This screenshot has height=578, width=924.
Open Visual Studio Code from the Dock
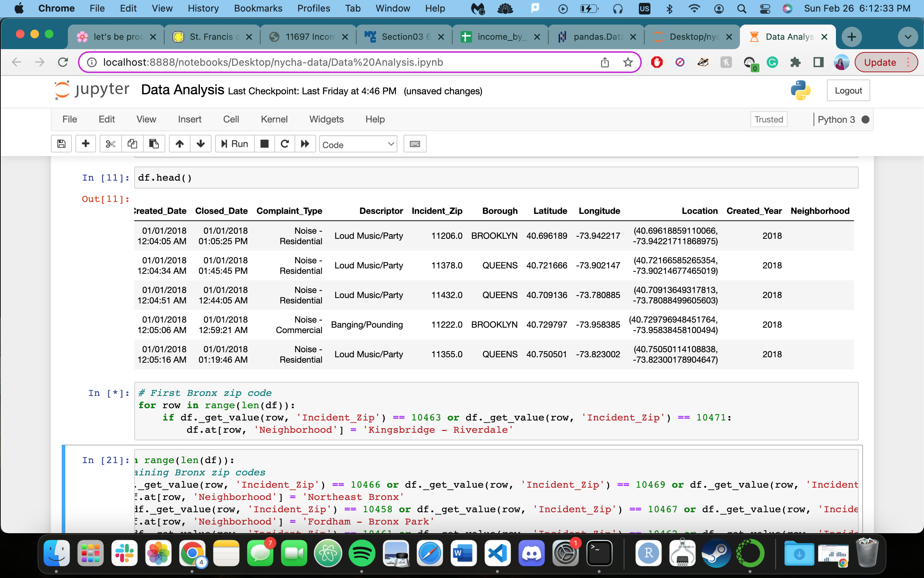(497, 553)
